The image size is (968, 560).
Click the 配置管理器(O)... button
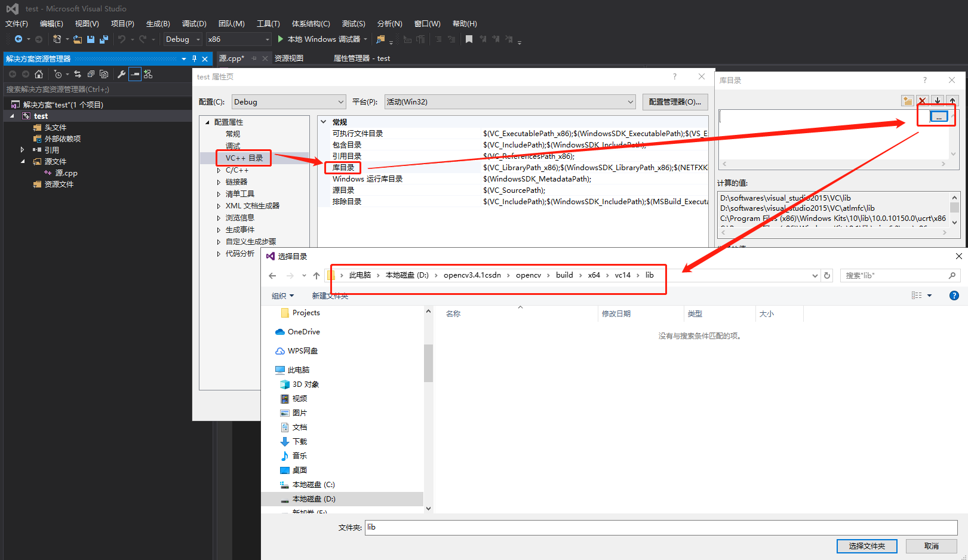[675, 102]
